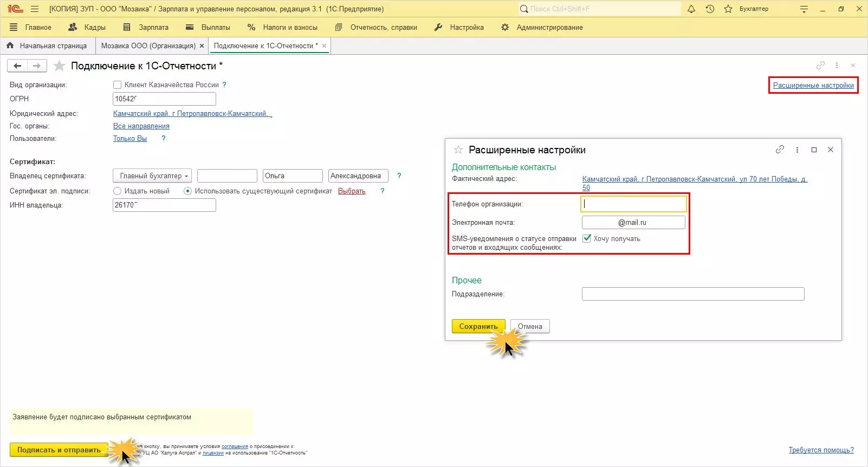Open the Подключение form's three-dot menu
The width and height of the screenshot is (868, 467).
[837, 66]
